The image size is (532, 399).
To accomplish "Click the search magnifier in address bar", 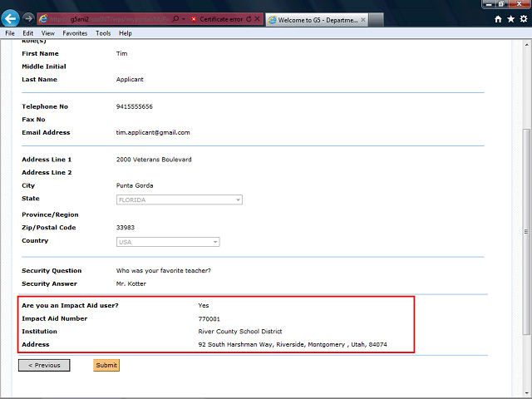I will pos(175,18).
